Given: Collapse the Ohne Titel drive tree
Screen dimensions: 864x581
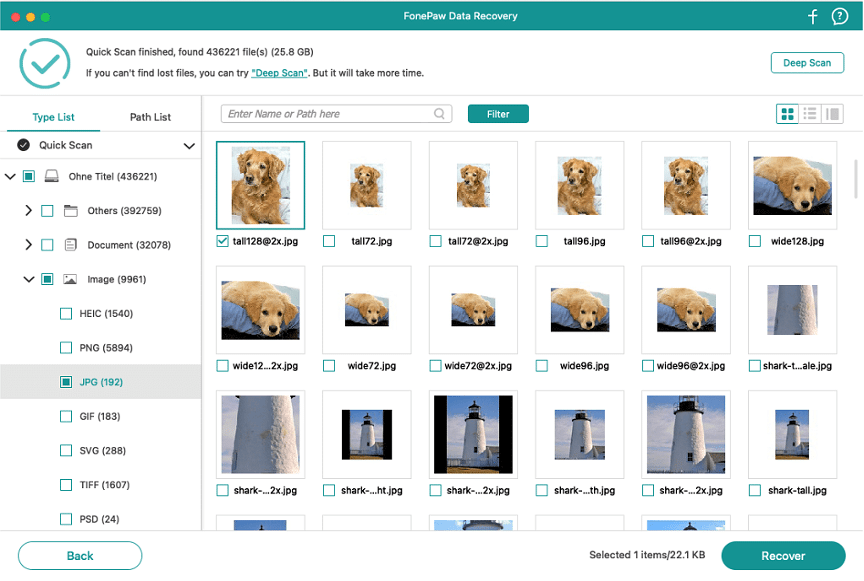Looking at the screenshot, I should tap(10, 176).
